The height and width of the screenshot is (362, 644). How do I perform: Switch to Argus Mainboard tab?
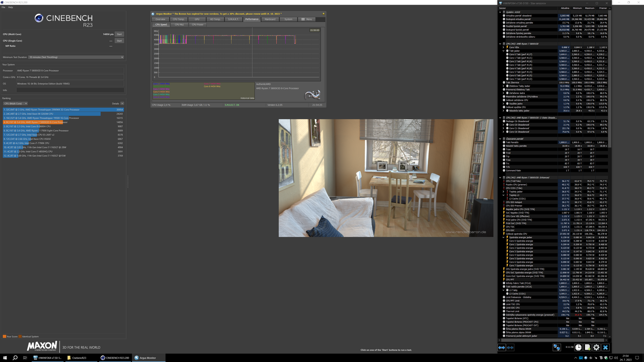click(x=270, y=19)
